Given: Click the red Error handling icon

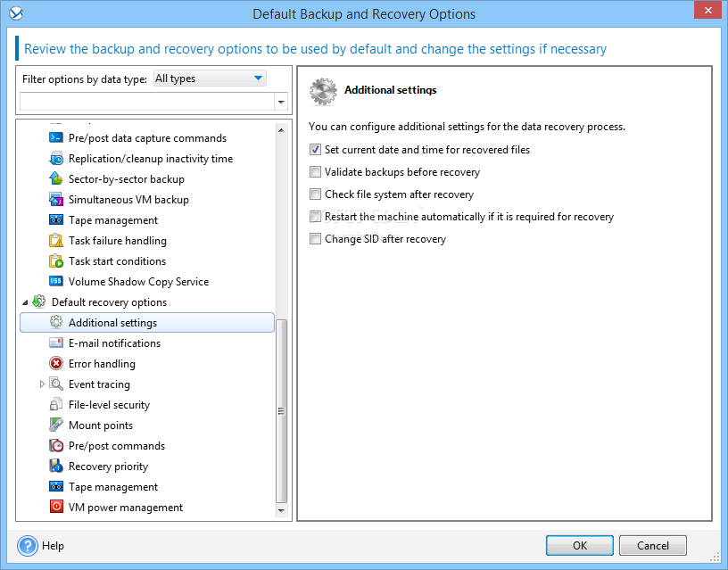Looking at the screenshot, I should 56,363.
